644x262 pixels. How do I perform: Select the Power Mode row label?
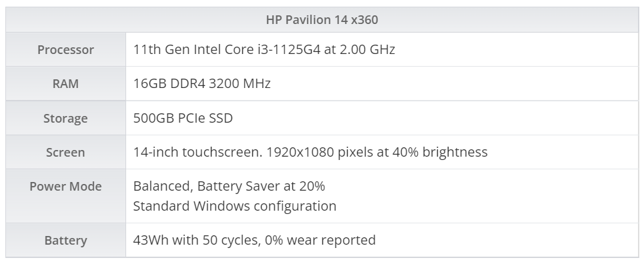pos(65,186)
